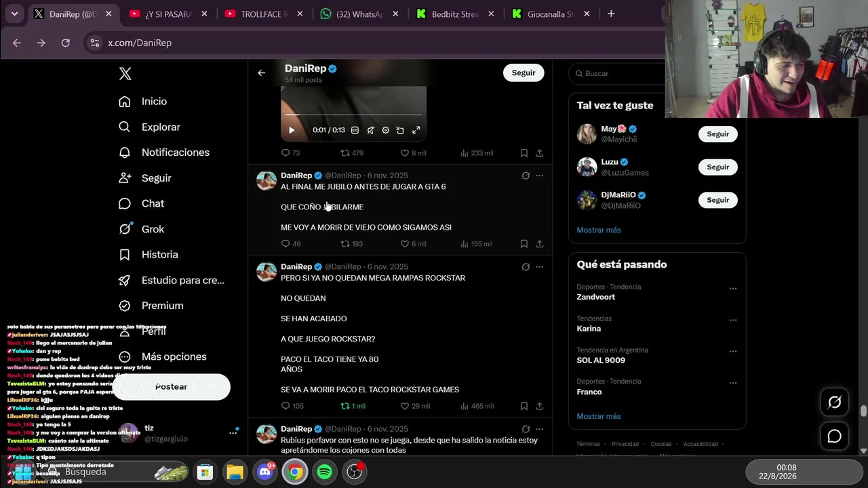
Task: Go back with the profile header arrow
Action: [262, 73]
